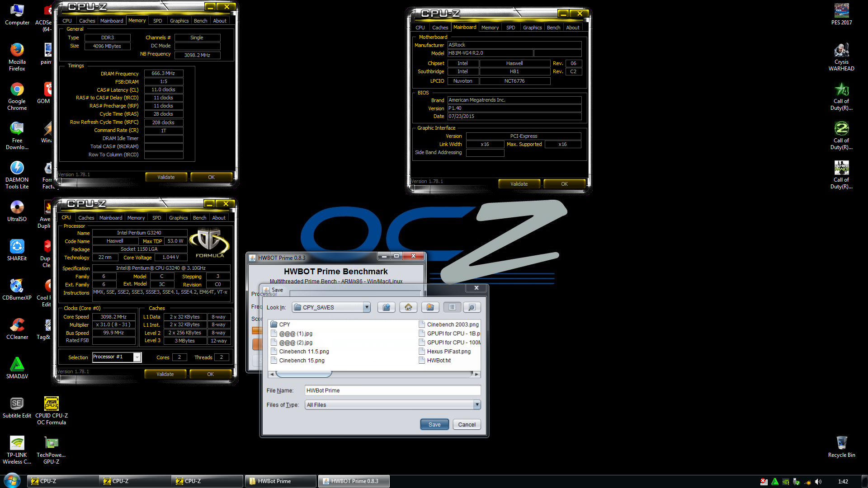Launch Google Chrome desktop shortcut
Viewport: 868px width, 488px height.
pyautogui.click(x=17, y=96)
